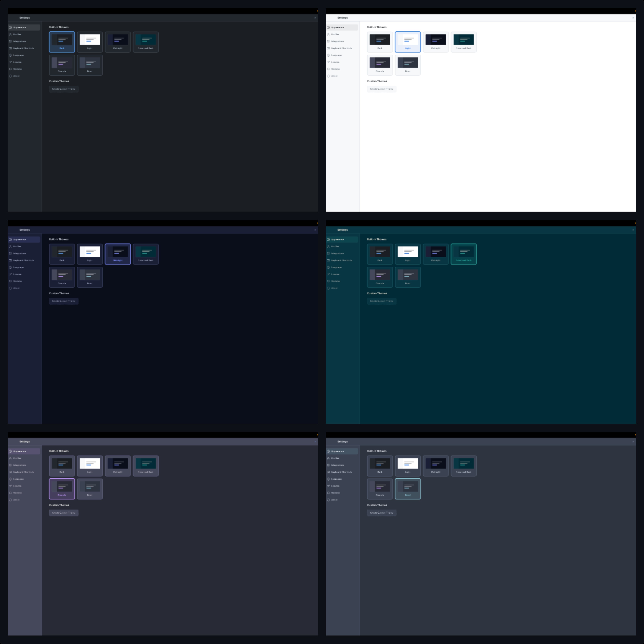
Task: Click the About circle icon in the light-theme window
Action: [x=328, y=76]
